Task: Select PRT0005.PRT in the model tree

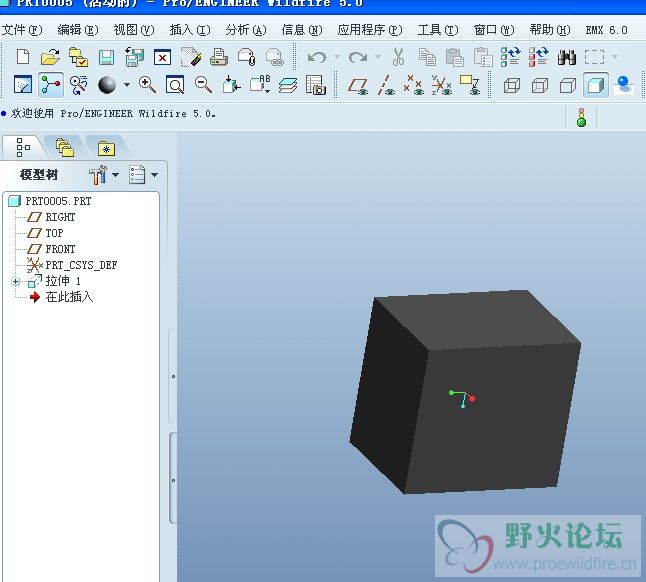Action: click(x=58, y=201)
